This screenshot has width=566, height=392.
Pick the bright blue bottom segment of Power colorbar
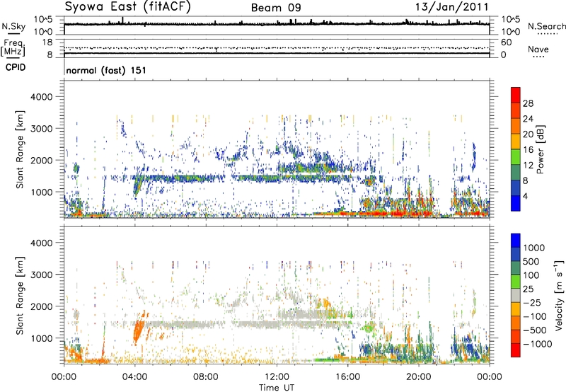(x=516, y=203)
